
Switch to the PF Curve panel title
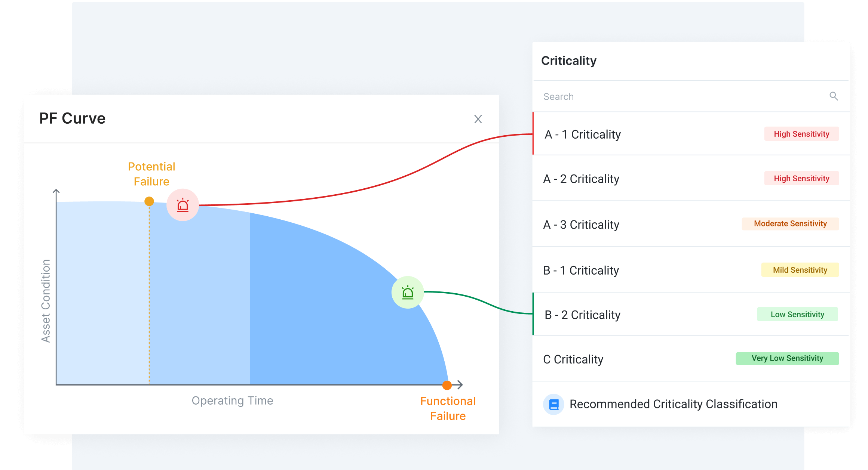click(x=73, y=118)
